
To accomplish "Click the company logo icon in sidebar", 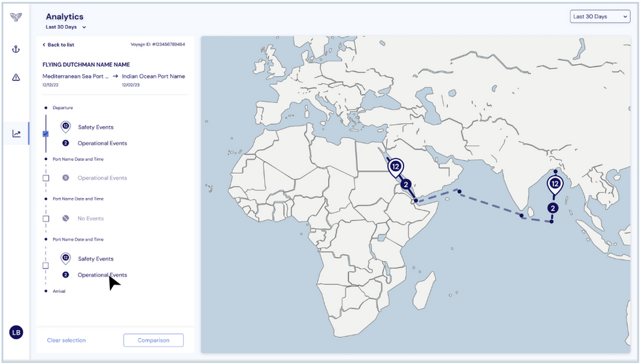I will [x=16, y=17].
